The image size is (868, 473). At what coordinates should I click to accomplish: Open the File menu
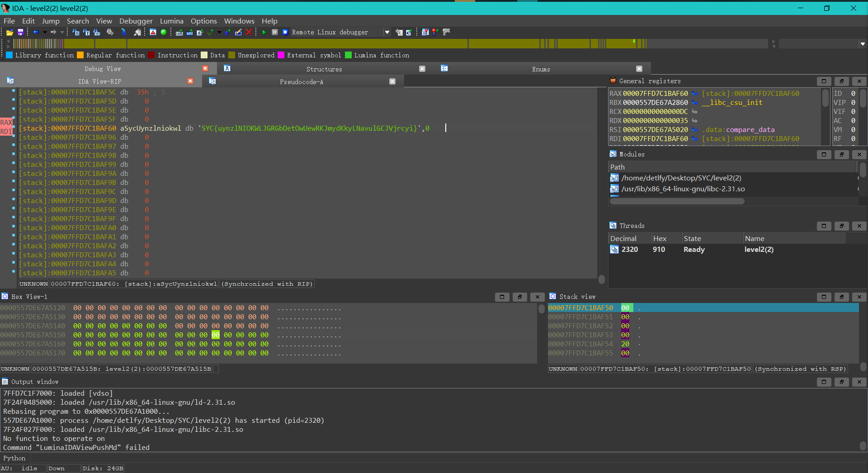[9, 21]
